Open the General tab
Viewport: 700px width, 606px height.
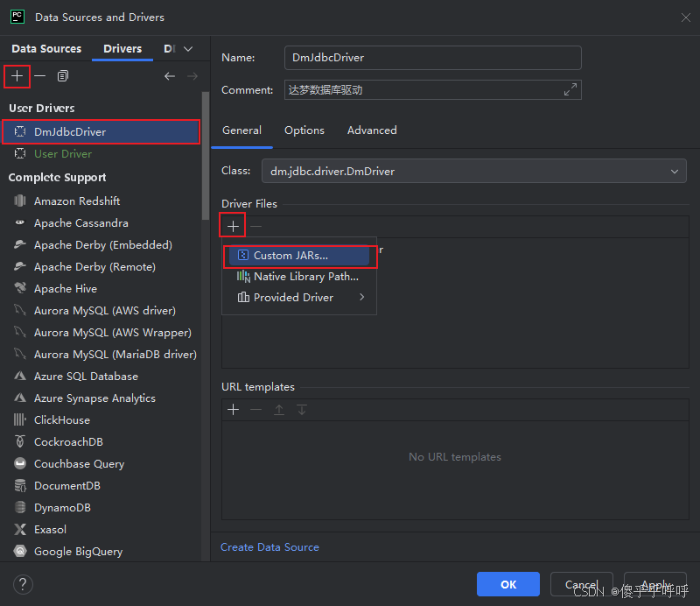[x=242, y=130]
